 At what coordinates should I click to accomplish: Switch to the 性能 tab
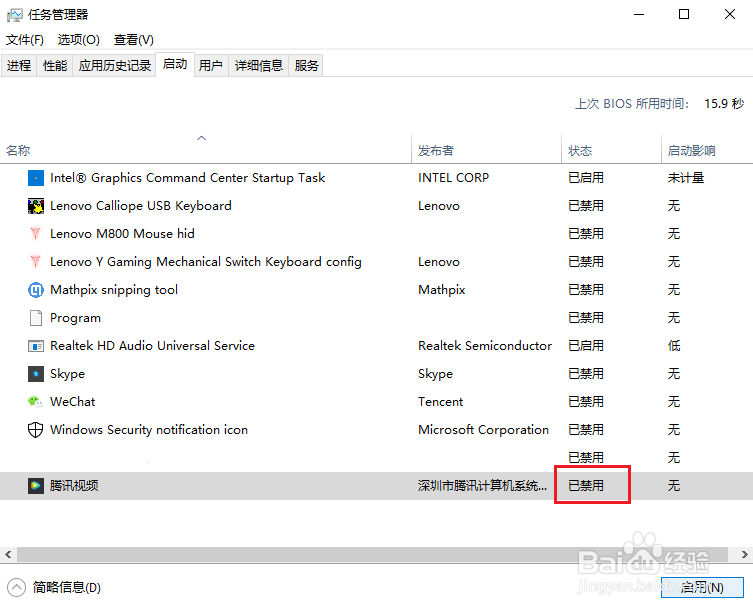55,65
